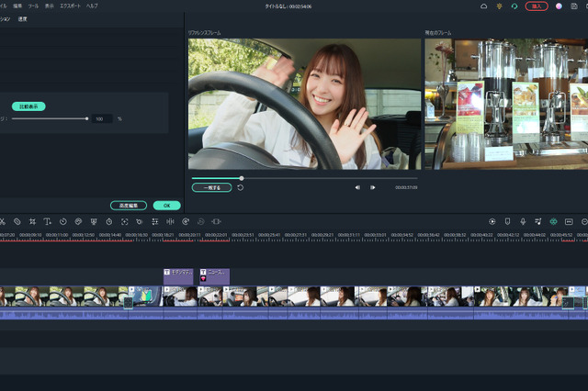Click the color palette icon in timeline toolbar
This screenshot has height=391, width=588.
tap(78, 222)
